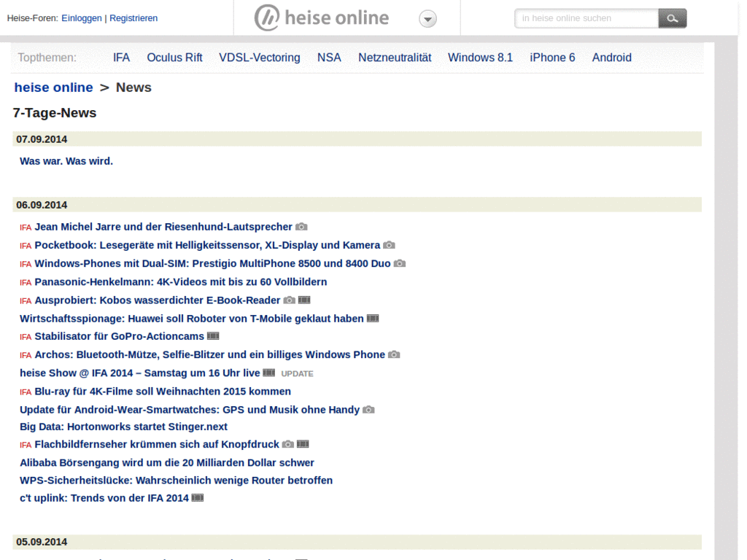Click video icon beside heise Show headline
This screenshot has width=747, height=560.
point(269,373)
